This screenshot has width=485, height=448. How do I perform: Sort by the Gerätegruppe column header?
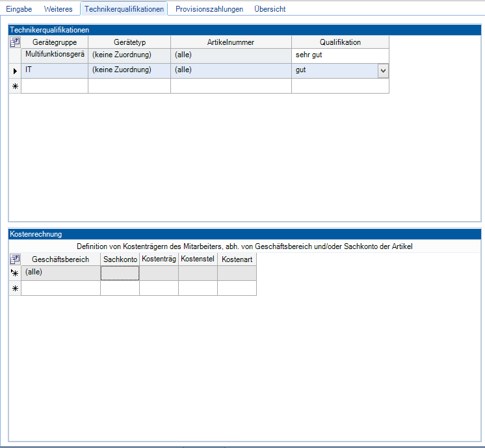[x=55, y=42]
